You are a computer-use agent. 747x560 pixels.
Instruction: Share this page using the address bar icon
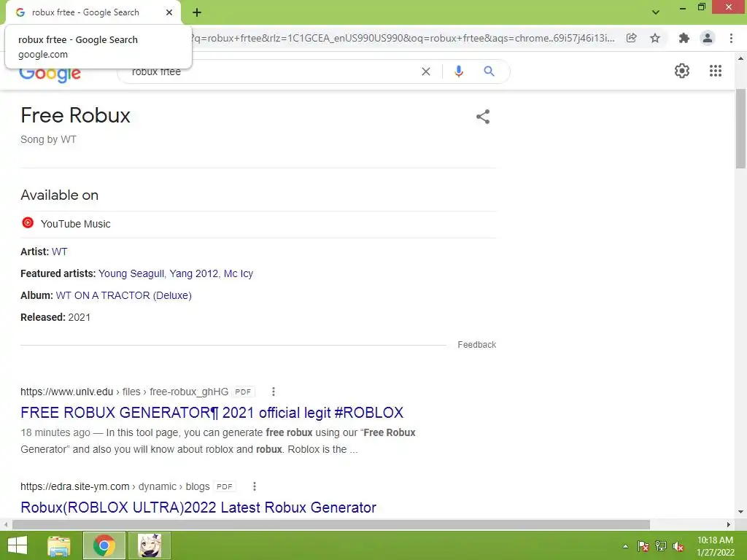coord(631,38)
